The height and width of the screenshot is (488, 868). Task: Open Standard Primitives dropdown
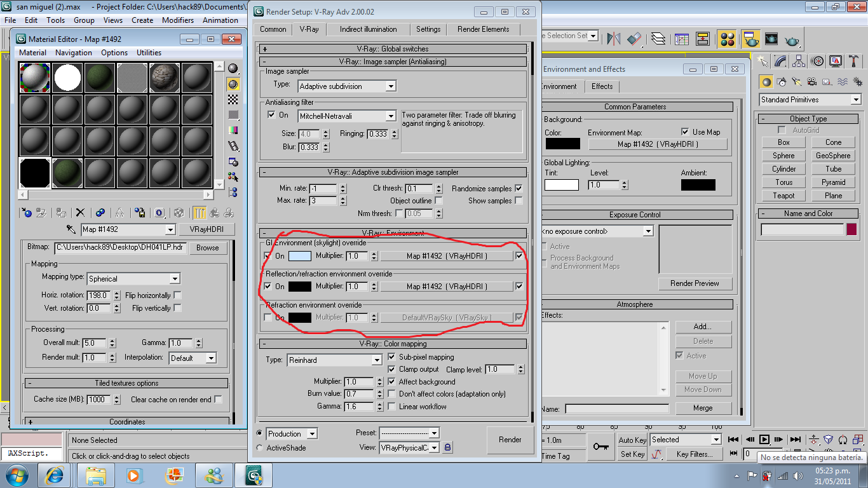810,100
